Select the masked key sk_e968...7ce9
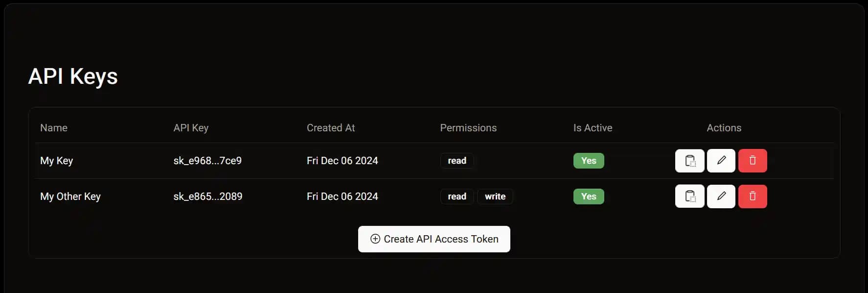 click(x=207, y=160)
